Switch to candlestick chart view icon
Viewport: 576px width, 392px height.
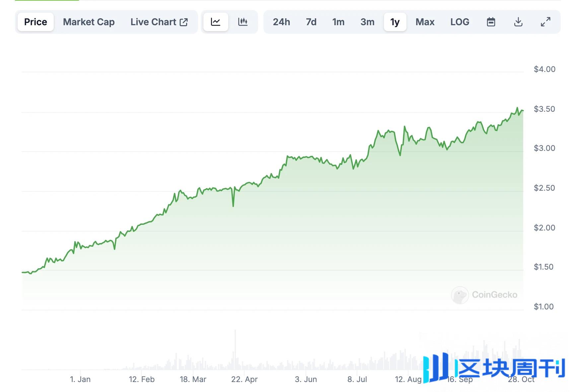point(243,22)
